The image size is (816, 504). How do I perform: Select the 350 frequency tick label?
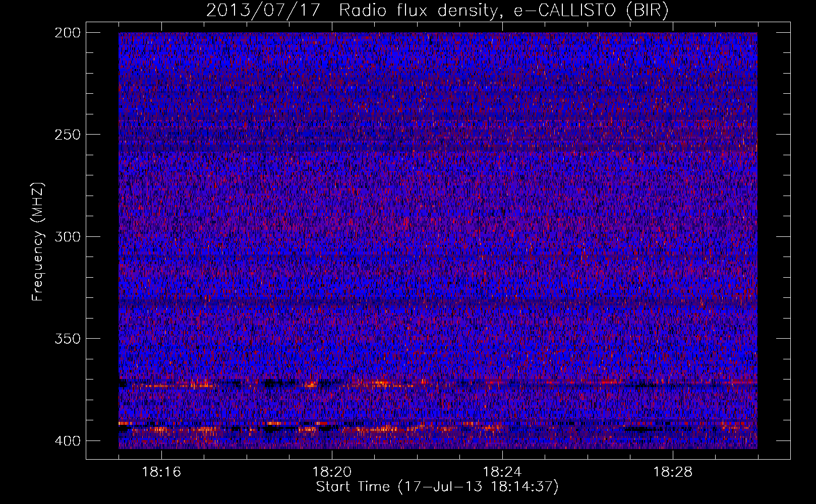pos(67,339)
